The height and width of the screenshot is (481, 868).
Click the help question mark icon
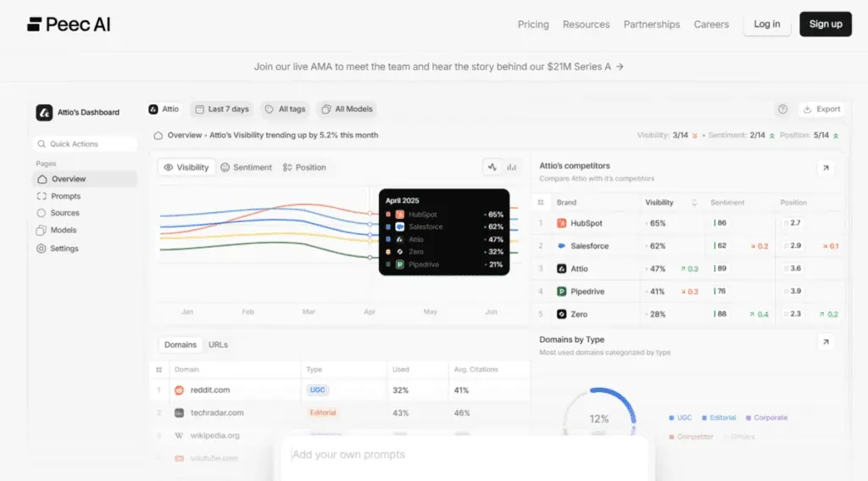point(782,109)
